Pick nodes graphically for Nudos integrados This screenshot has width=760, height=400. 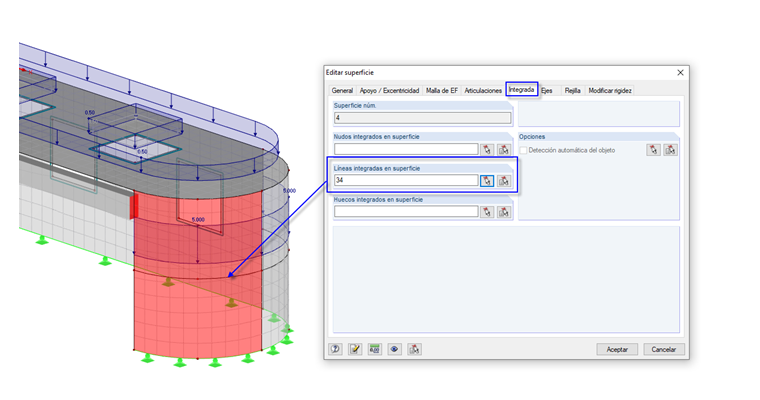(487, 150)
